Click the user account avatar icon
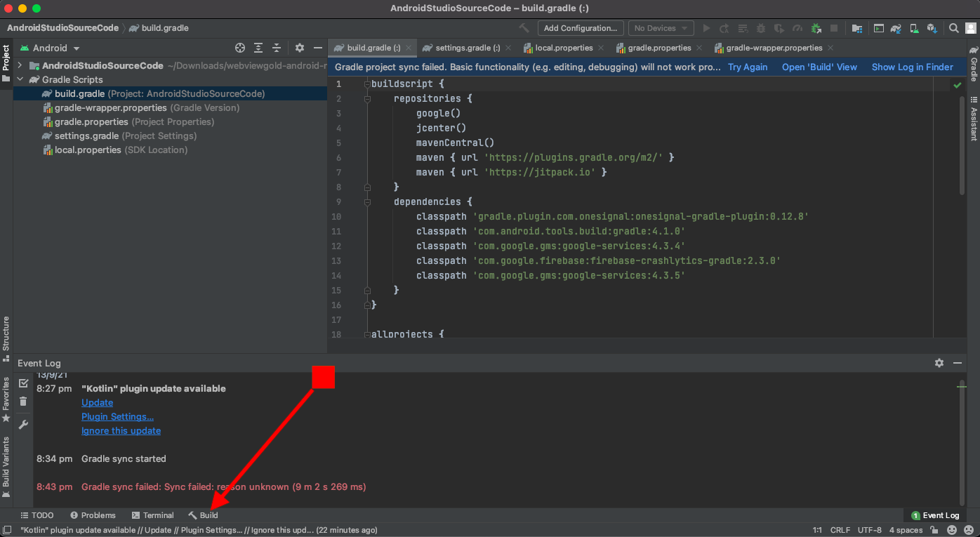The image size is (980, 537). [x=970, y=28]
